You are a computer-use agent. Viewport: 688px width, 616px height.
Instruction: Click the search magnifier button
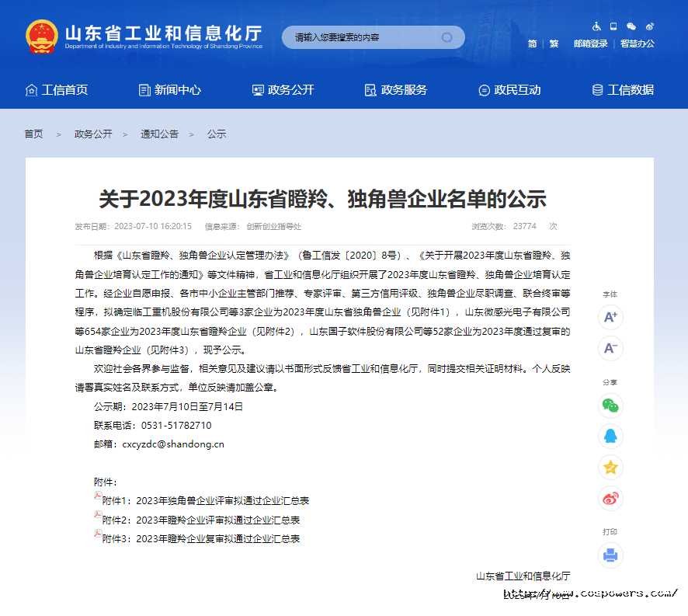click(x=447, y=37)
